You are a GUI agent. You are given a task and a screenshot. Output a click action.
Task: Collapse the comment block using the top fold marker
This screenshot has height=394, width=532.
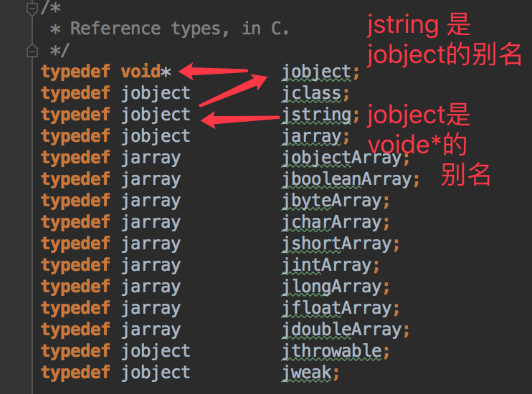click(x=31, y=9)
